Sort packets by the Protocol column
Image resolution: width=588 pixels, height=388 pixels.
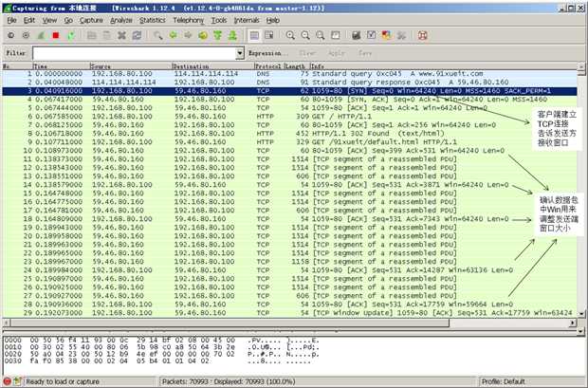[268, 66]
